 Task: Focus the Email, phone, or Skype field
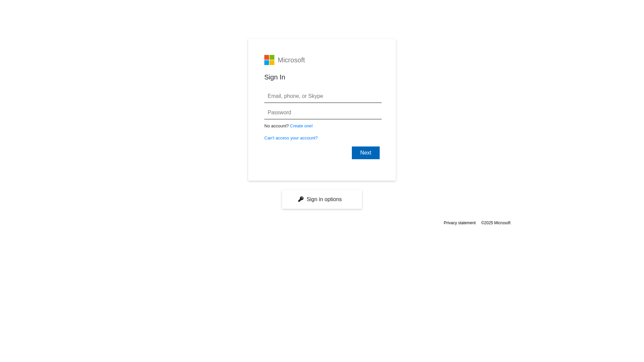[x=323, y=96]
